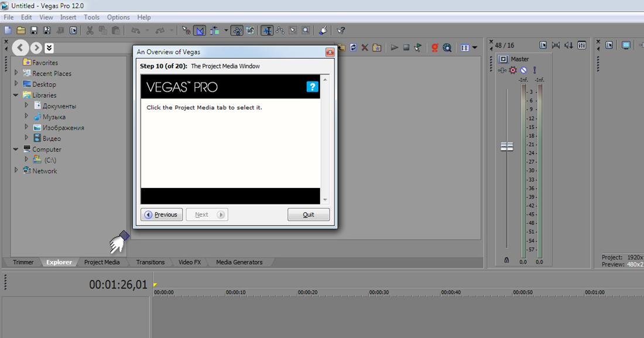Image resolution: width=644 pixels, height=338 pixels.
Task: Select the Selection Edit tool
Action: (x=293, y=30)
